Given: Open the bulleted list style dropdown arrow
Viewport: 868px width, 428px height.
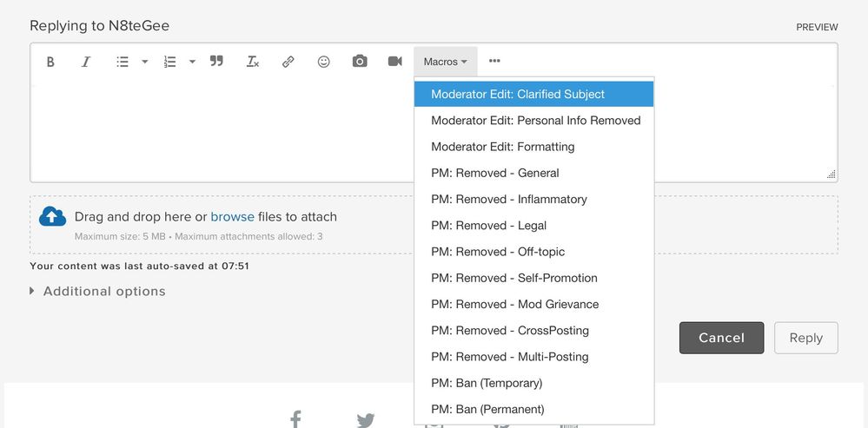Looking at the screenshot, I should tap(144, 62).
